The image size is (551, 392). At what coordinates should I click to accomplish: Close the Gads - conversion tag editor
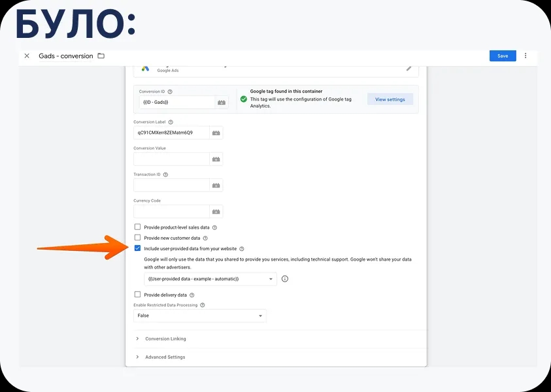pos(27,56)
